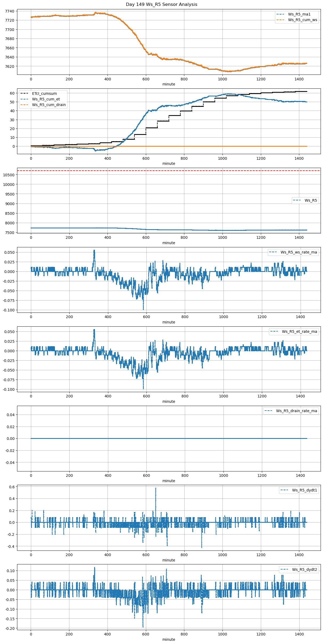323x644 pixels.
Task: Click the 'minute' axis label under top plot
Action: (x=169, y=84)
